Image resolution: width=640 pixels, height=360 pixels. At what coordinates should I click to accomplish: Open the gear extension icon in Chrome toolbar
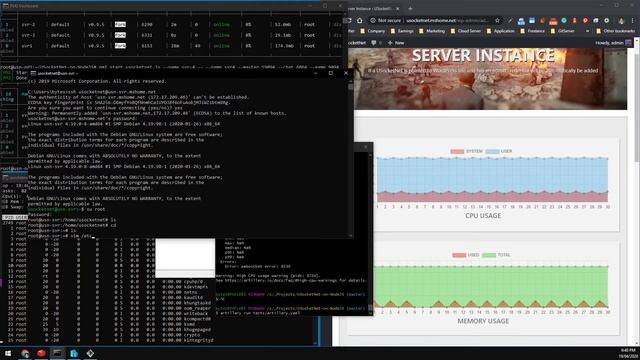tap(607, 20)
